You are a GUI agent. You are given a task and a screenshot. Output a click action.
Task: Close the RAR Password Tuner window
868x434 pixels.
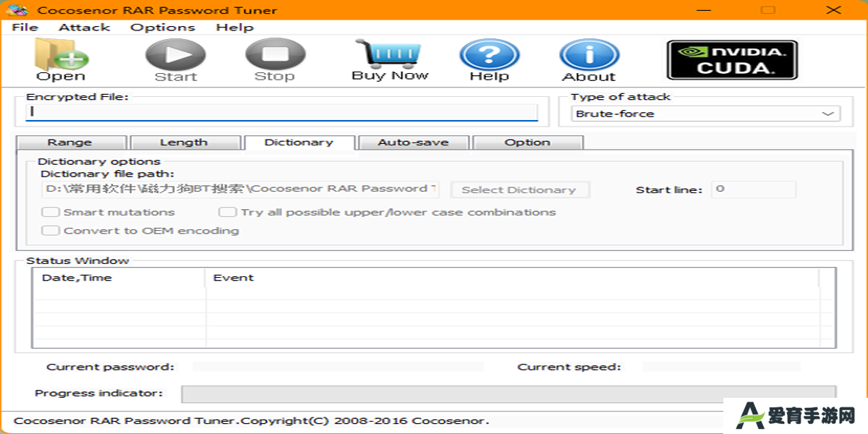(x=834, y=10)
